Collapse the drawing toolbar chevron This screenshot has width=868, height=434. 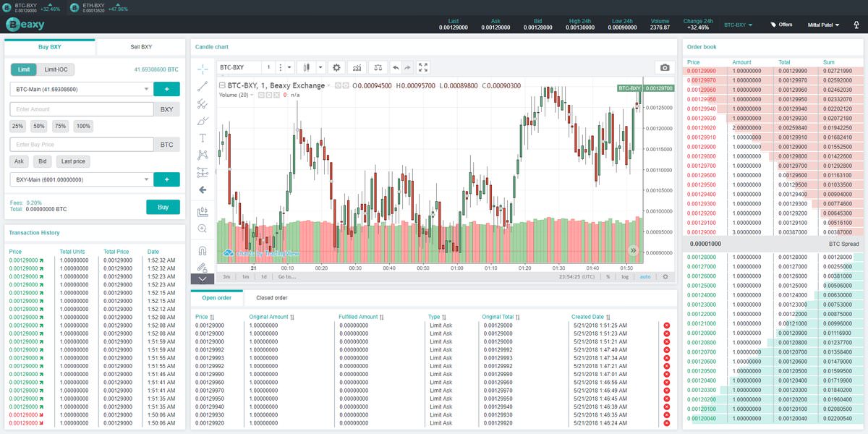(203, 278)
